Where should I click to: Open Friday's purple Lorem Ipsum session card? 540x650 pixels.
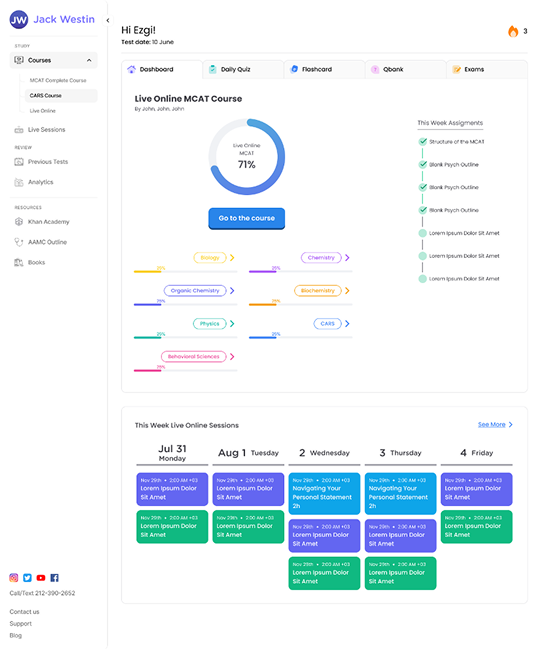[x=477, y=489]
